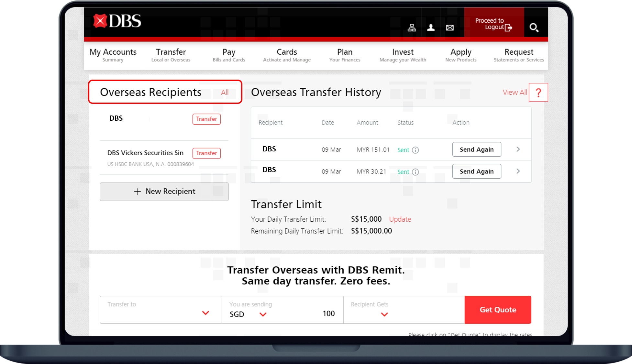The image size is (632, 364).
Task: Open the user profile icon
Action: coord(431,28)
